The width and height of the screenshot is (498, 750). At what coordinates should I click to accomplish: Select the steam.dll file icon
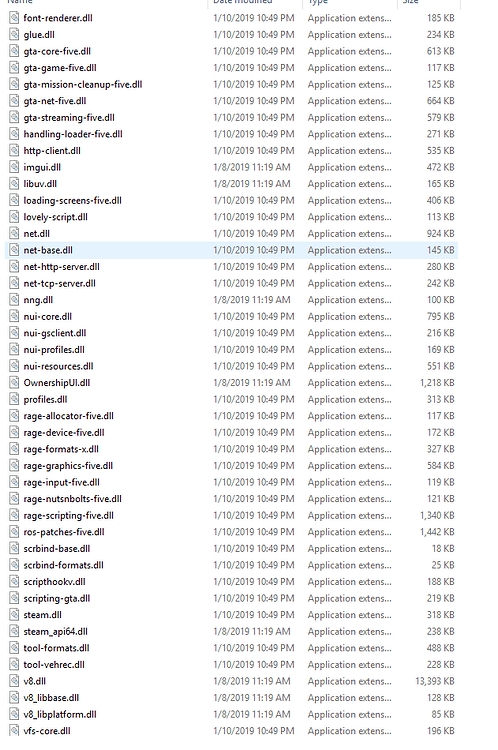click(x=14, y=615)
